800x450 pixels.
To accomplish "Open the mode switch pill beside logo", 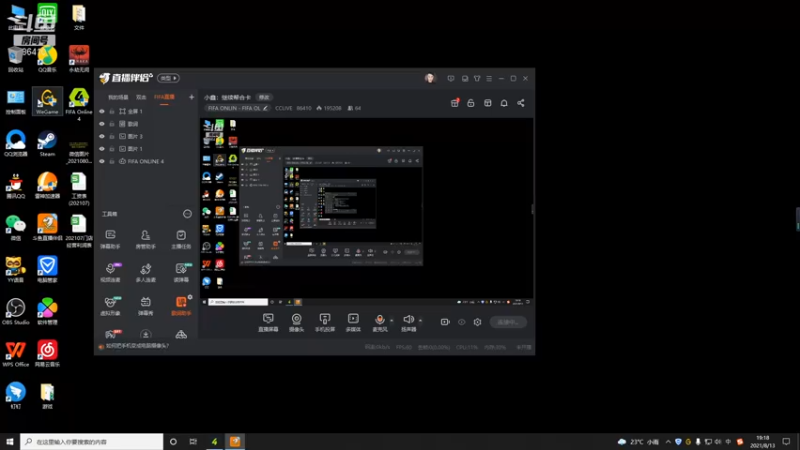I will point(168,78).
